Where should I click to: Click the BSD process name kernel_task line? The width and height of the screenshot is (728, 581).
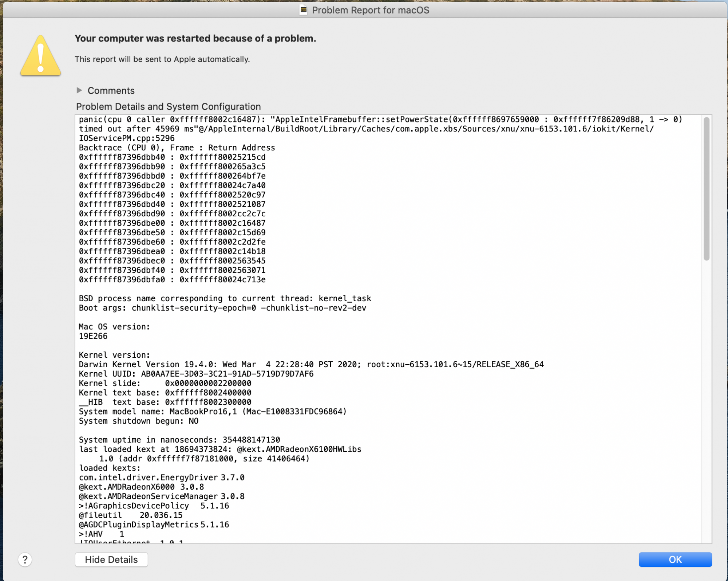point(225,298)
